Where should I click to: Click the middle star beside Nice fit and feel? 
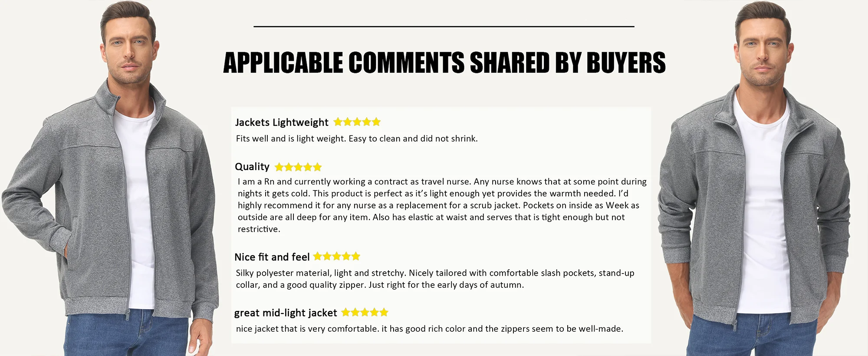[337, 257]
